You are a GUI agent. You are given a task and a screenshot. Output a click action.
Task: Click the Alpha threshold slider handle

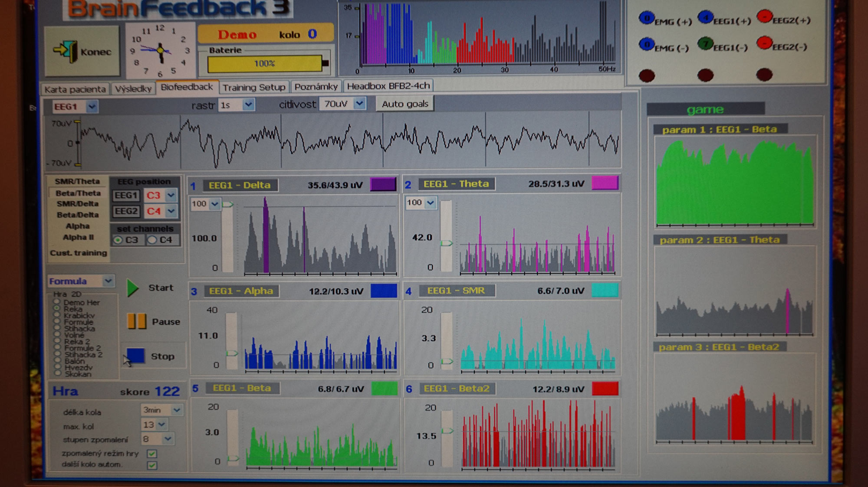coord(232,353)
